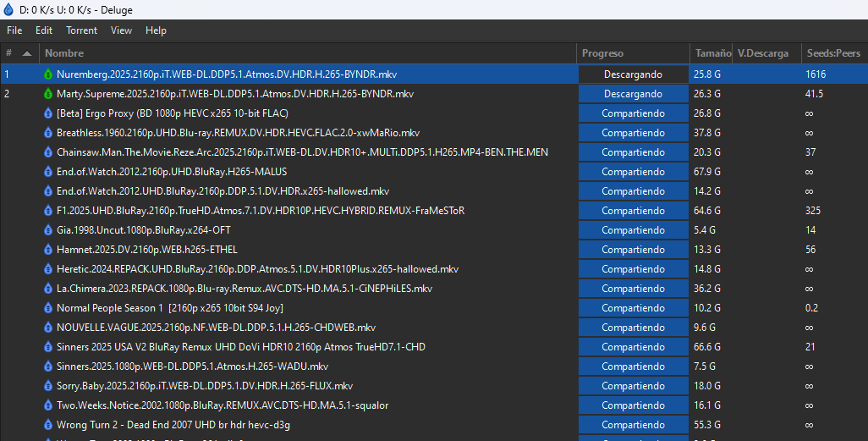This screenshot has width=868, height=441.
Task: Select F1.2025.UHD.BluRay FraMeSToR torrent name
Action: click(x=261, y=211)
